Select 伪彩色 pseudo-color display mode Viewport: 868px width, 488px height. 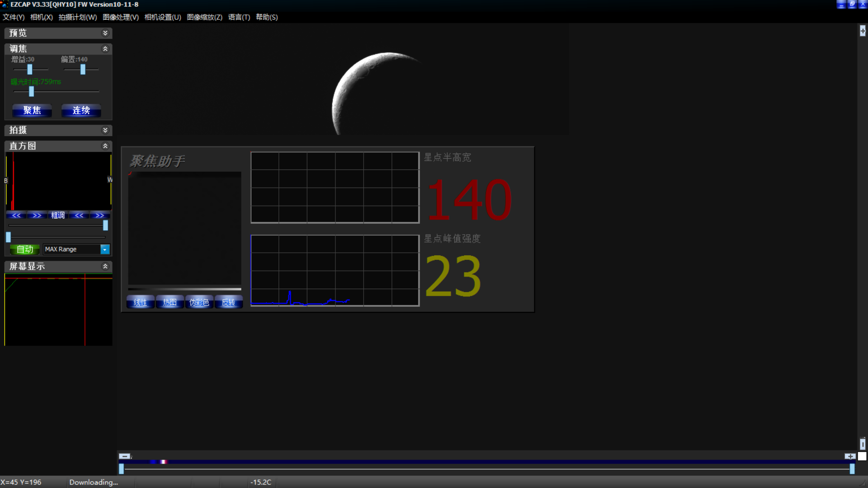[199, 302]
